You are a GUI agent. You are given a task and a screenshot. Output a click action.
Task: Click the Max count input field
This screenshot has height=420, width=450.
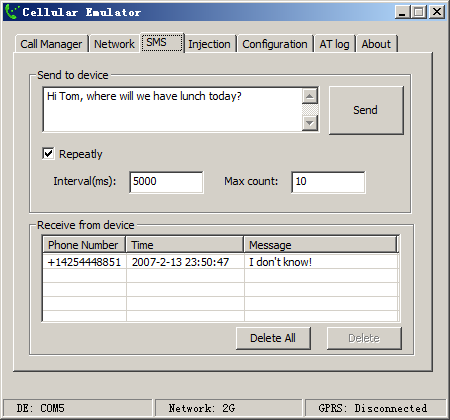(x=328, y=182)
